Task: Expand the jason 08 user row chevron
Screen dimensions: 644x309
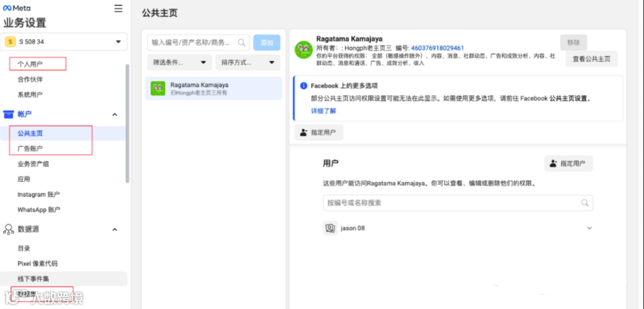Action: [589, 228]
